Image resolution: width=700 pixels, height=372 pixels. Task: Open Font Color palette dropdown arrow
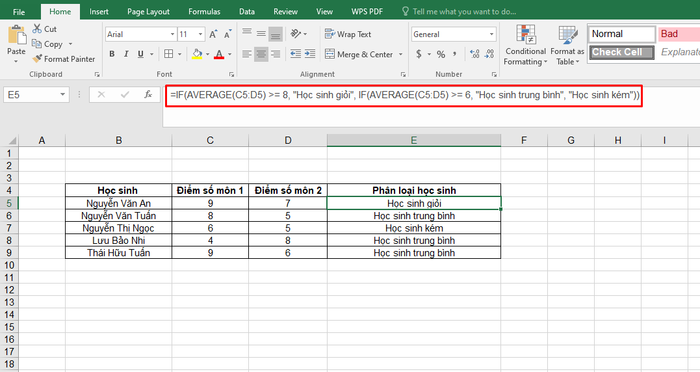click(x=229, y=54)
